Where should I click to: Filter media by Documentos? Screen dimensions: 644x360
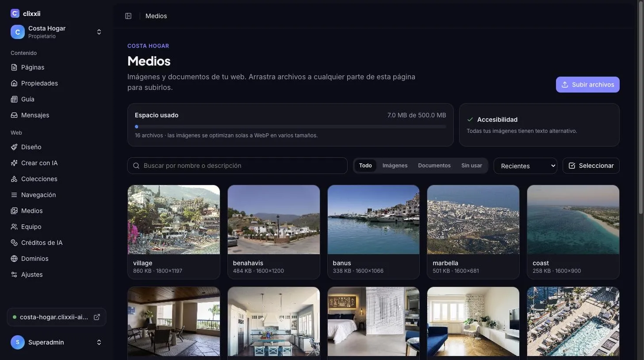[434, 166]
